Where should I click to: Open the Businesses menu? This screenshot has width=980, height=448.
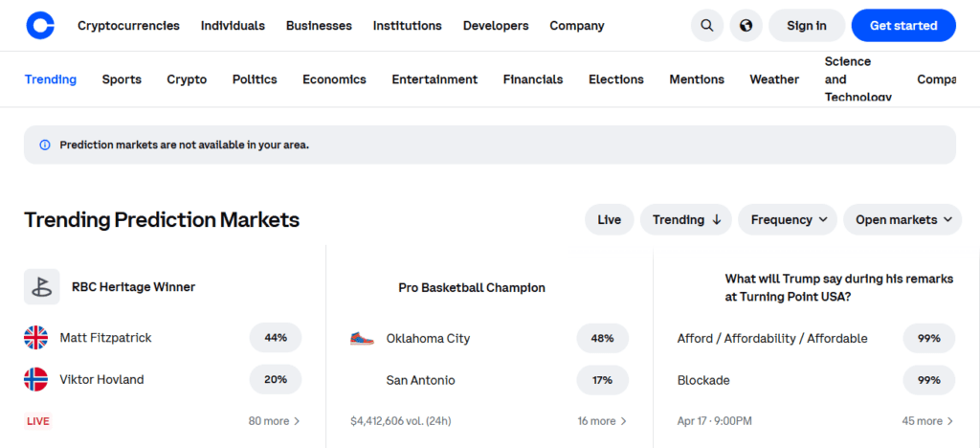pos(319,26)
